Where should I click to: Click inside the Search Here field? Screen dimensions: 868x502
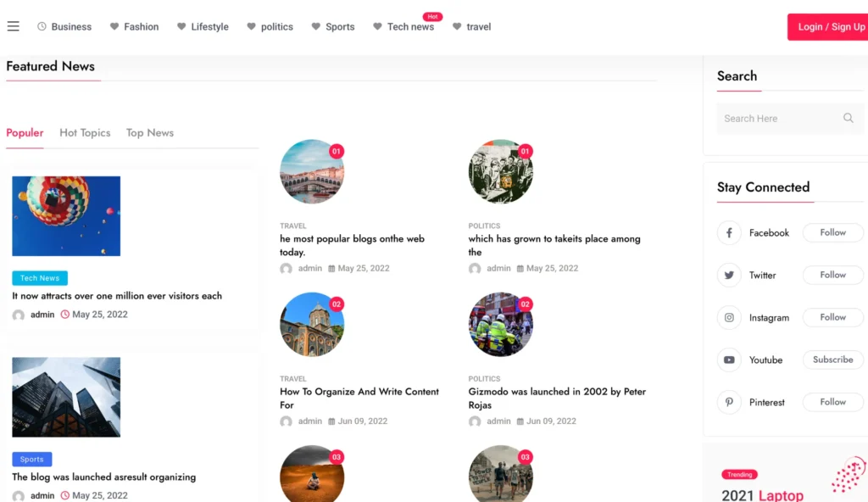click(776, 119)
